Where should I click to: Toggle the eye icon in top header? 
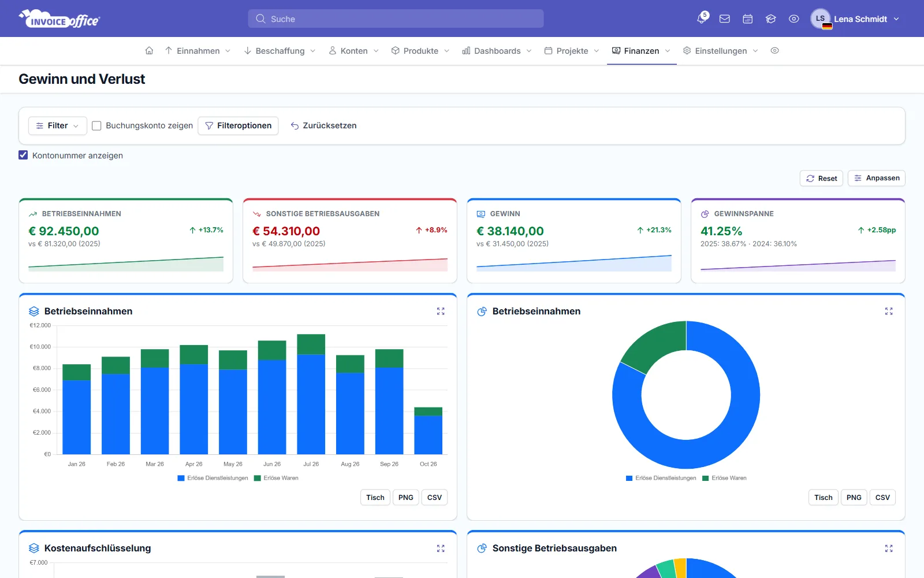794,19
